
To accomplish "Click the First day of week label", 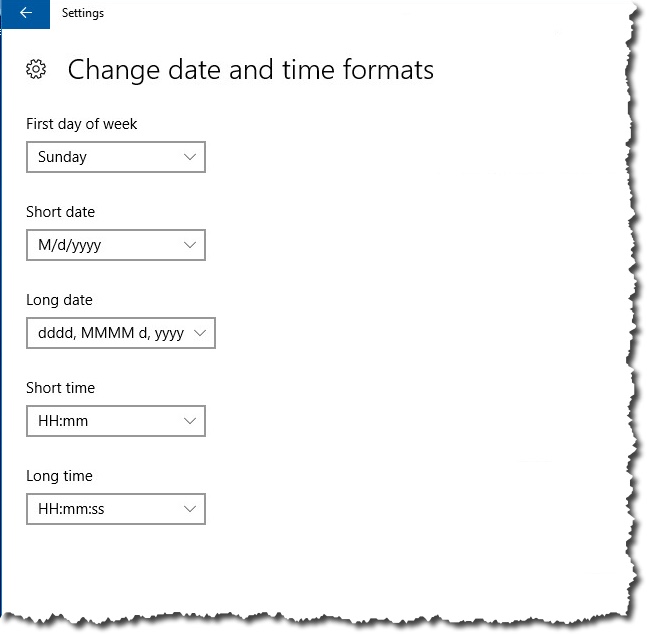I will click(81, 124).
